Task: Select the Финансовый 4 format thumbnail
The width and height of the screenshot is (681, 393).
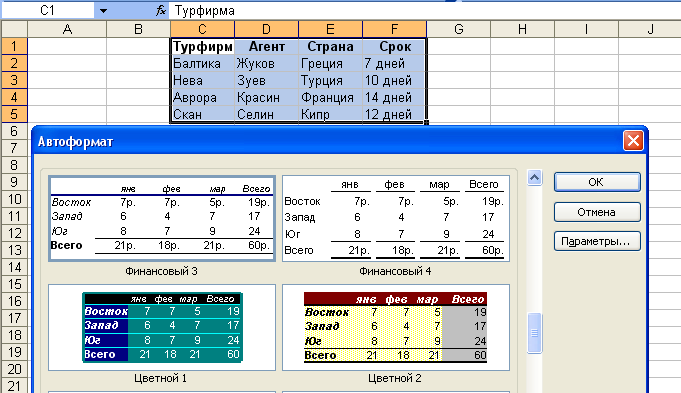Action: tap(396, 218)
